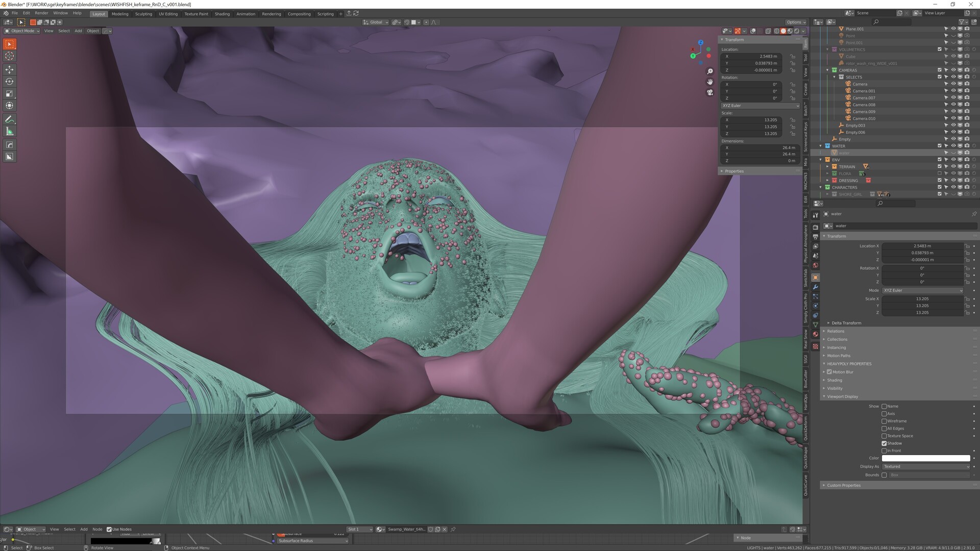Screen dimensions: 980x551
Task: Open the Compositing workspace tab
Action: [299, 14]
